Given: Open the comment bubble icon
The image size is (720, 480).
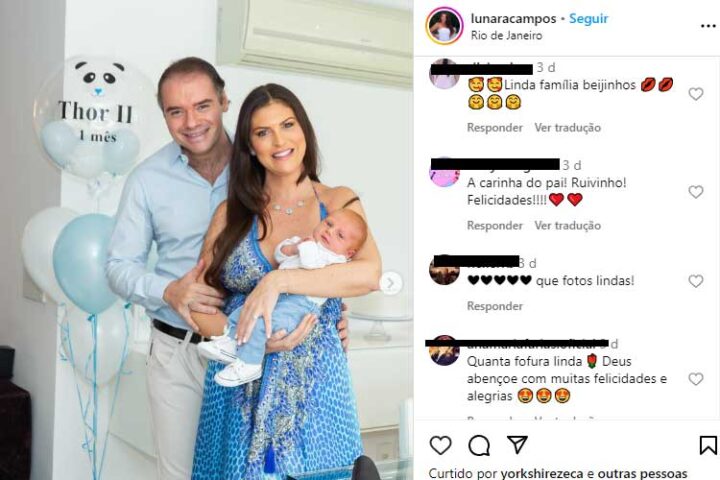Looking at the screenshot, I should coord(479,445).
